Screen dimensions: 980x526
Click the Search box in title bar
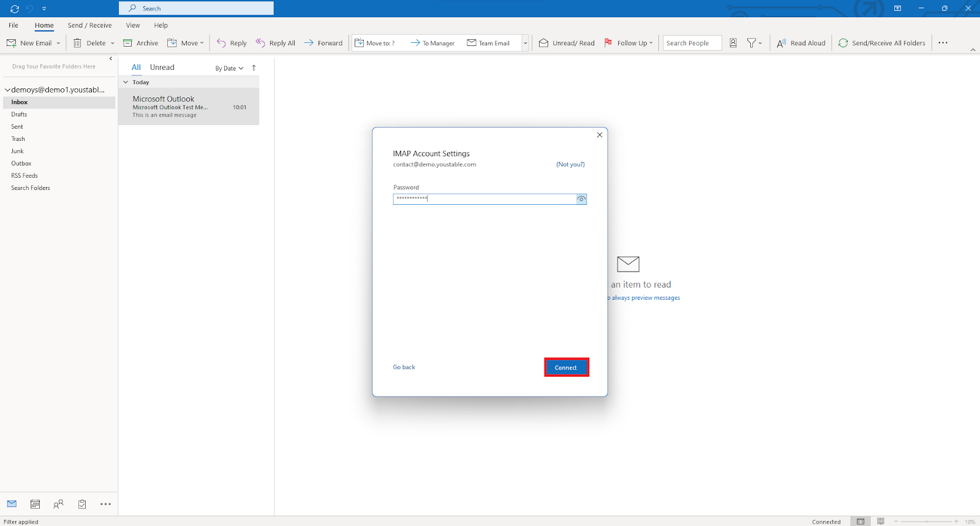click(196, 8)
